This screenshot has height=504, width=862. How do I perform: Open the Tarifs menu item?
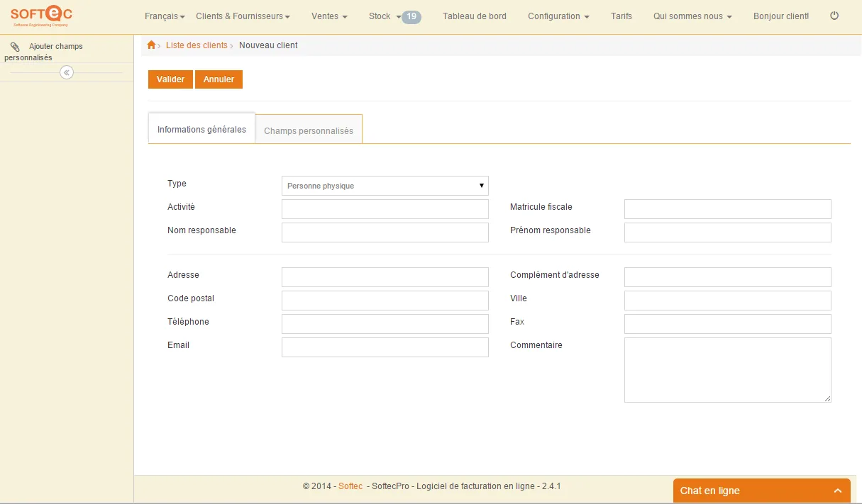tap(621, 16)
